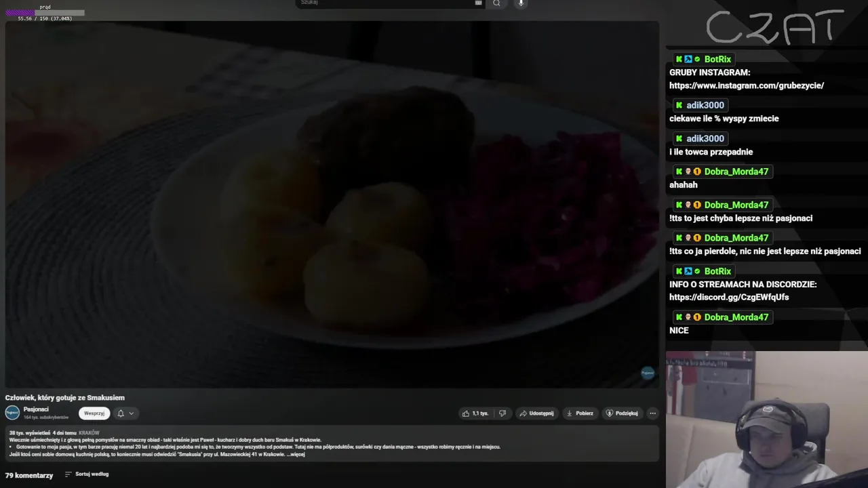This screenshot has width=868, height=488.
Task: Share the video via Udostępnij
Action: click(536, 413)
